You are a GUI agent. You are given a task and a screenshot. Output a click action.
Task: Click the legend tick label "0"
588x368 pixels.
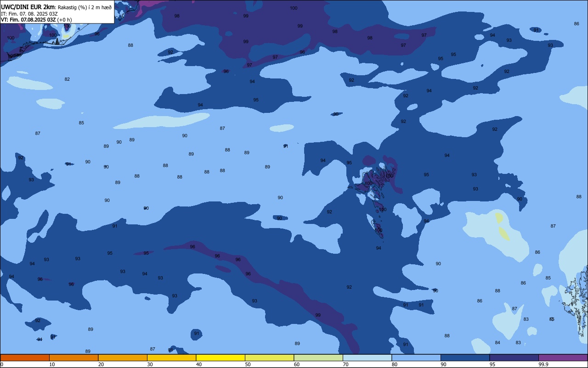click(2, 364)
